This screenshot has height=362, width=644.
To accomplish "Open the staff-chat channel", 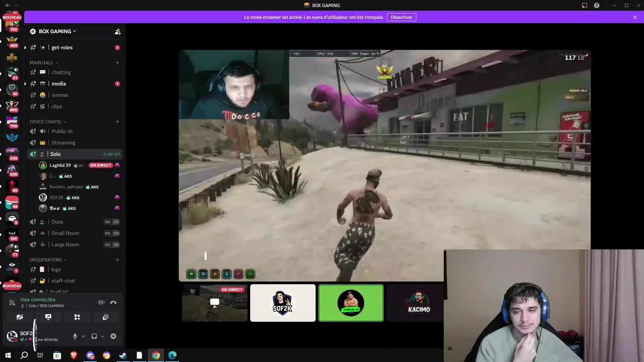I will pos(74,281).
